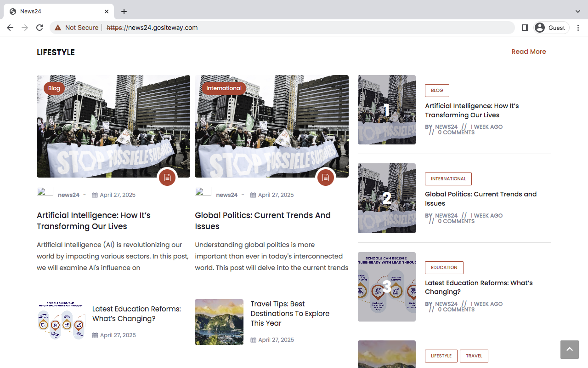Open the headline 'Global Politics: Current Trends And Issues'
Viewport: 588px width, 368px height.
click(263, 221)
